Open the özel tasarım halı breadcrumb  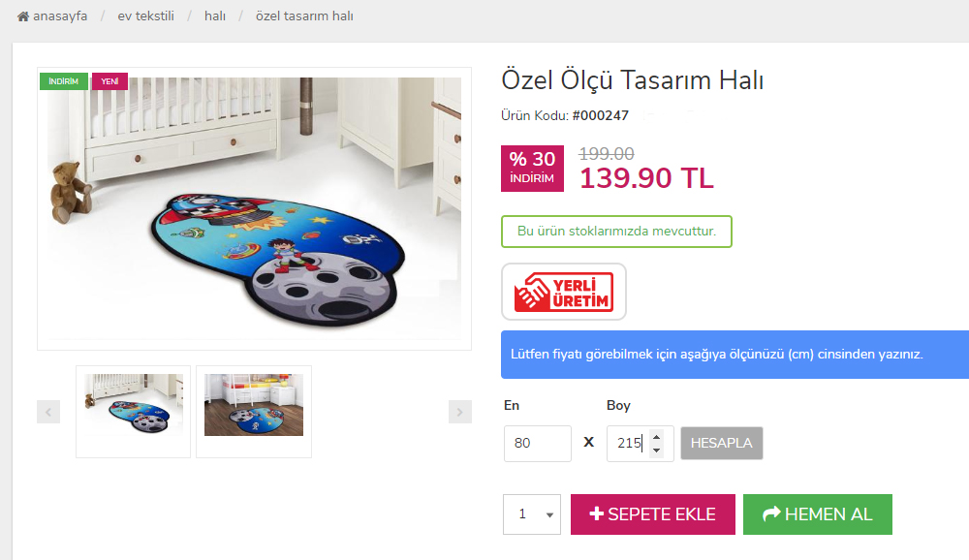(x=304, y=16)
